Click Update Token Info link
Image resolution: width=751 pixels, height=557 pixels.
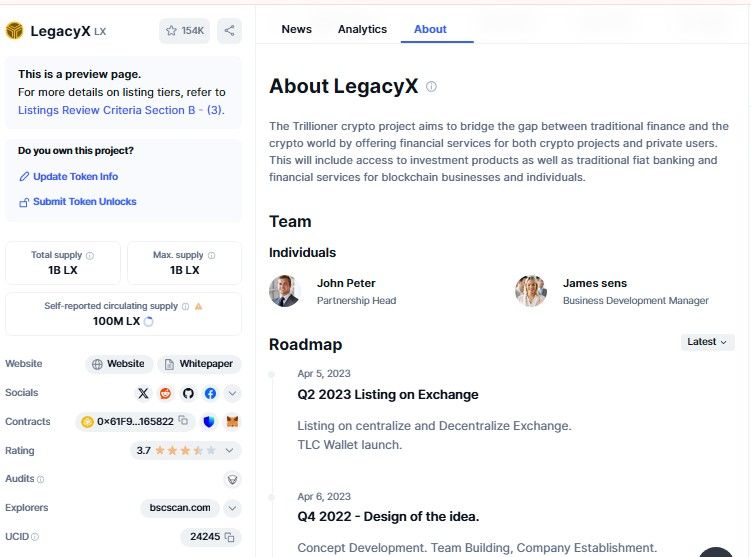pos(68,176)
